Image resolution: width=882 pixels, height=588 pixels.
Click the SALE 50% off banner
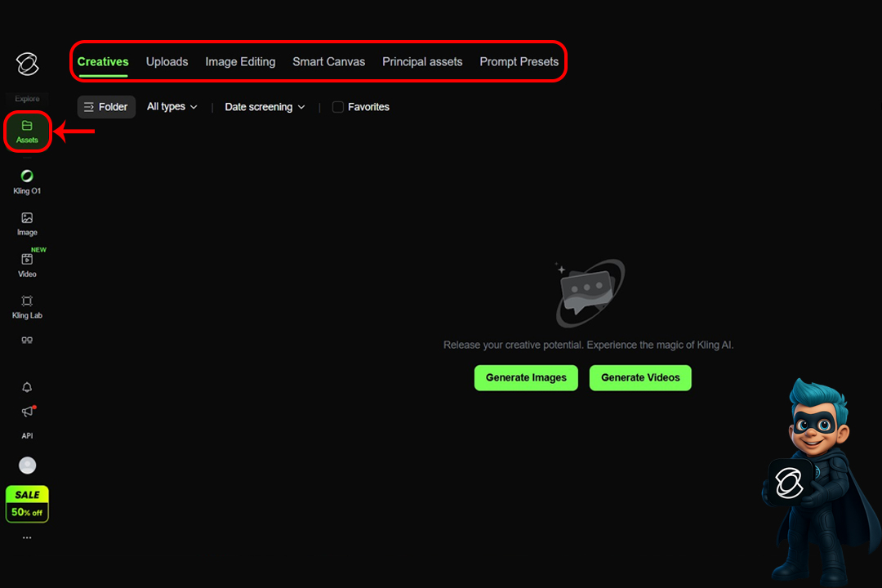point(27,504)
